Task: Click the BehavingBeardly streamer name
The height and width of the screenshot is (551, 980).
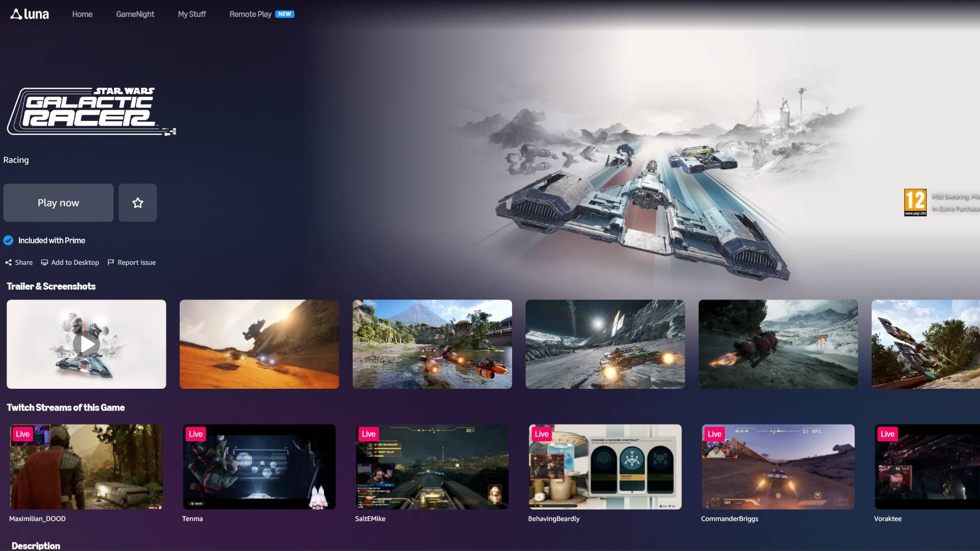Action: click(x=554, y=518)
